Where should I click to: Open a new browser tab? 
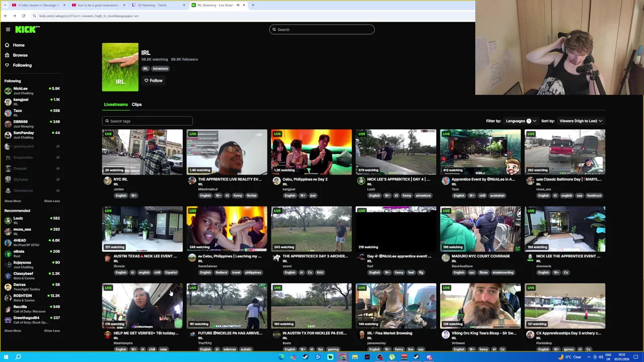click(253, 5)
